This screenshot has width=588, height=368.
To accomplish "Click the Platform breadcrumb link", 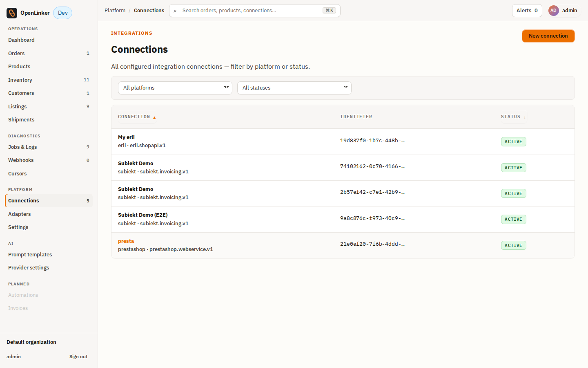I will pos(115,11).
